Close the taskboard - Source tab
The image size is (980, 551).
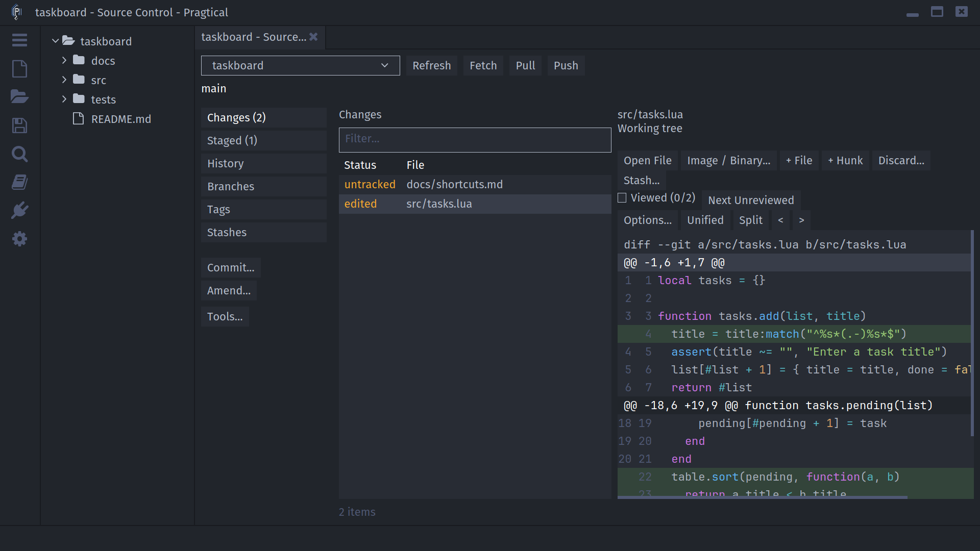click(x=313, y=37)
